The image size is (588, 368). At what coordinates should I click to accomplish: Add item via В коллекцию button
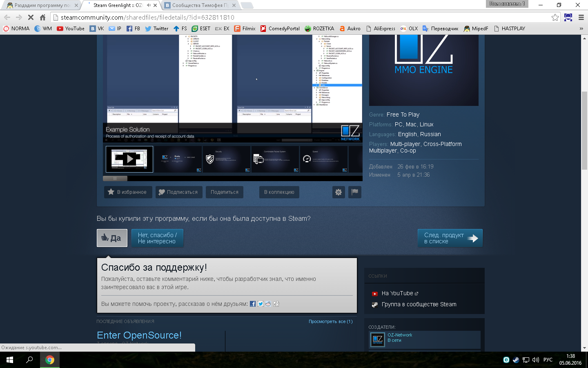tap(279, 192)
